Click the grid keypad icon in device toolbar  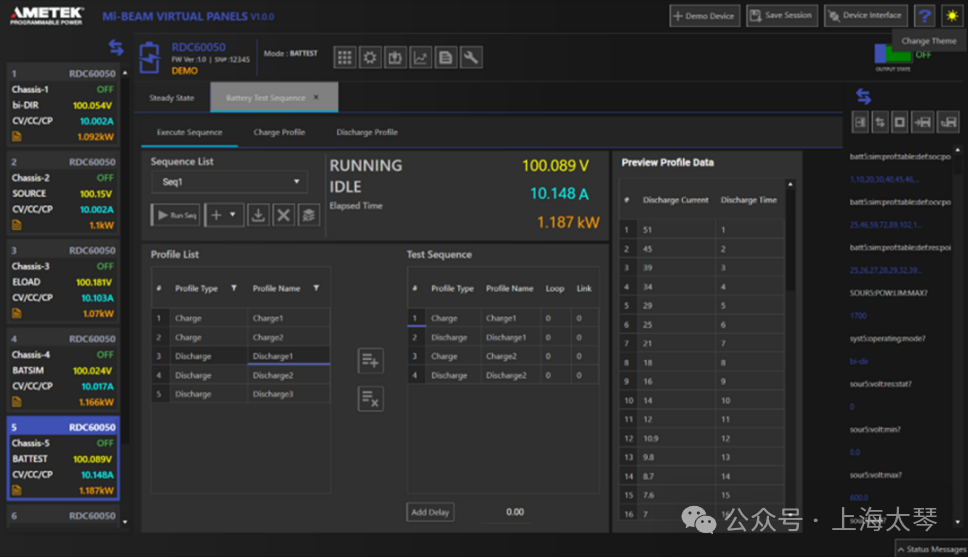(x=345, y=58)
